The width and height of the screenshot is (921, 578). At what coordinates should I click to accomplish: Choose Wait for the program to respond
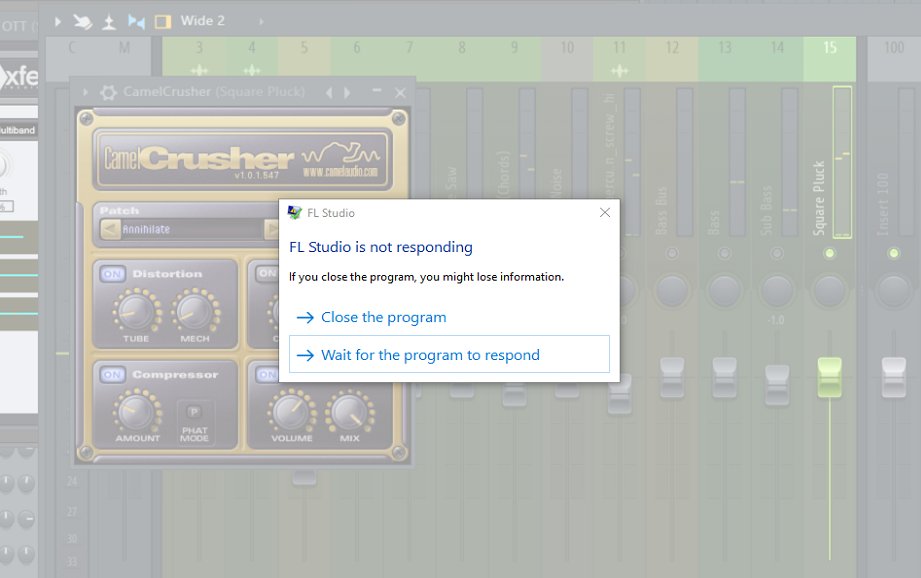point(449,354)
